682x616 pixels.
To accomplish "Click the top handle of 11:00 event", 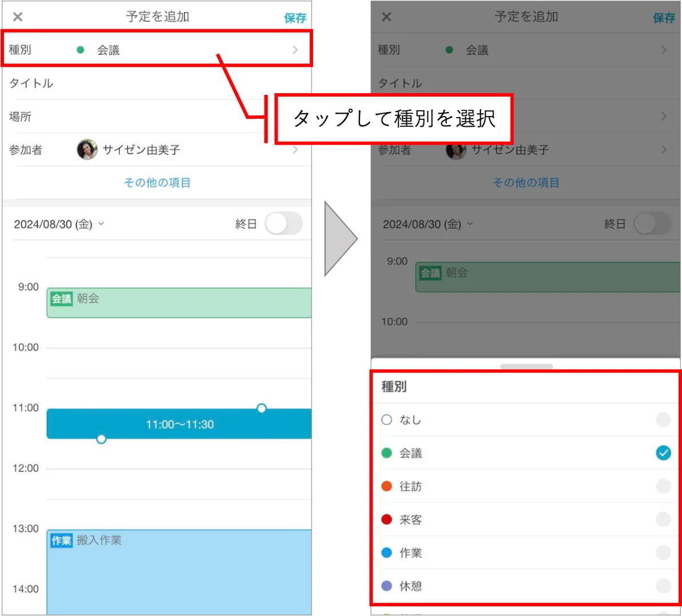I will click(x=262, y=408).
